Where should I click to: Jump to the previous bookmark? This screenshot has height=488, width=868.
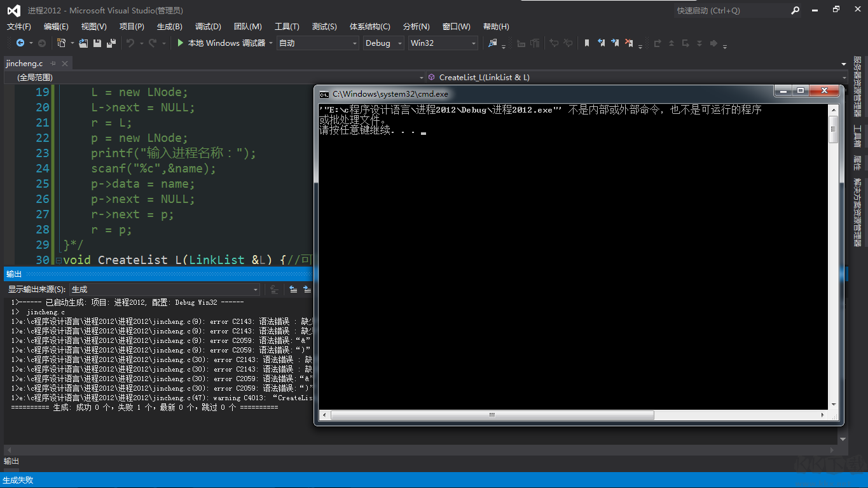click(601, 43)
